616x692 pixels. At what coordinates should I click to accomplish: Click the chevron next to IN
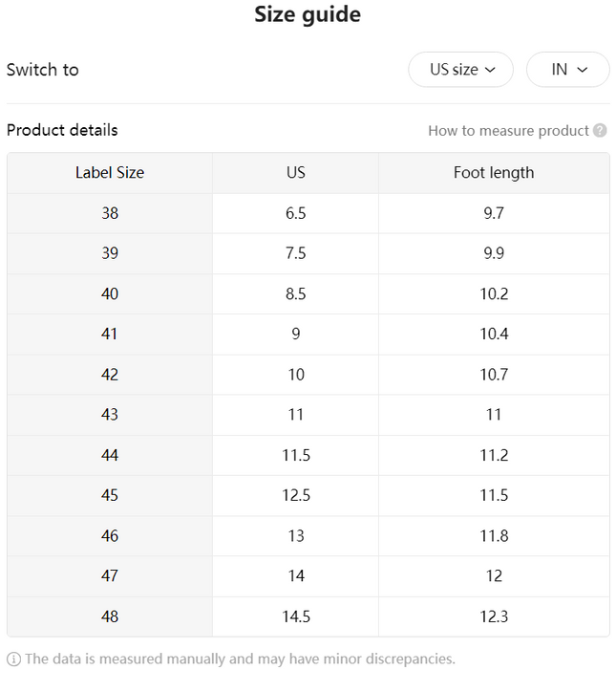click(582, 70)
